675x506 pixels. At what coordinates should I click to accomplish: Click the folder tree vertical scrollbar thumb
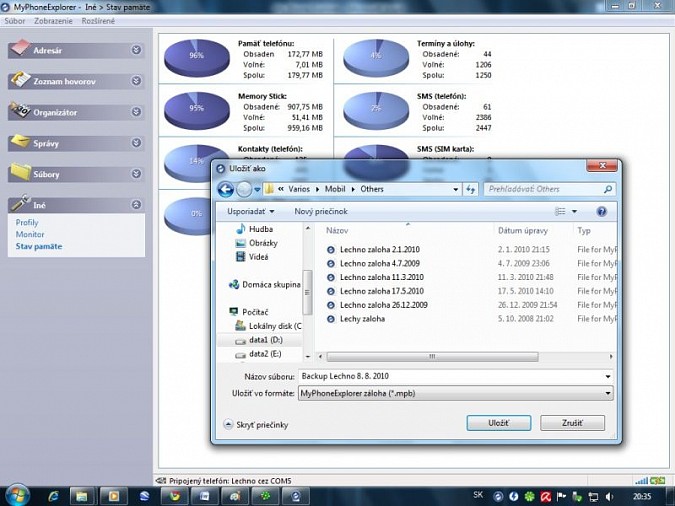coord(307,292)
